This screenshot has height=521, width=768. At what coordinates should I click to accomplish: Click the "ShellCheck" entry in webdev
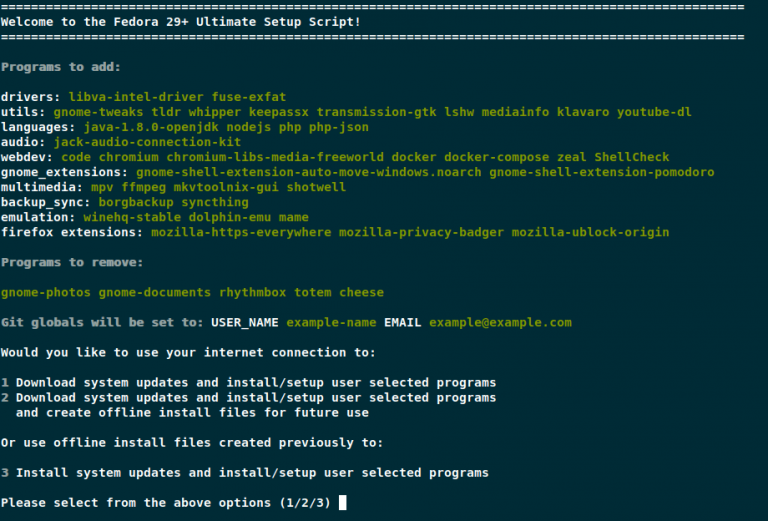(632, 157)
